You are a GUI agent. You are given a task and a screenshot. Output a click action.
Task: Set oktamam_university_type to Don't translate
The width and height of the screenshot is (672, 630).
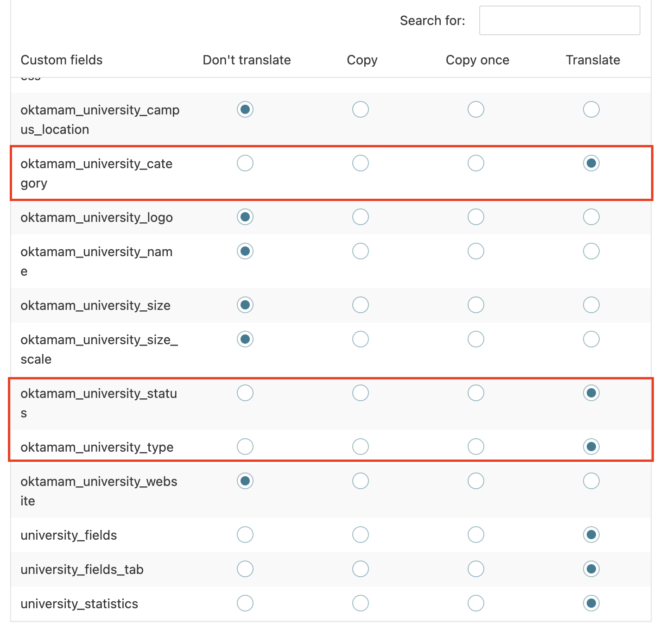tap(245, 447)
